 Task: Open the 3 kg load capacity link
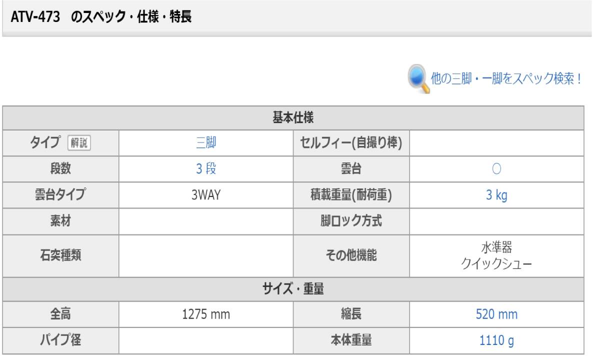click(x=496, y=195)
